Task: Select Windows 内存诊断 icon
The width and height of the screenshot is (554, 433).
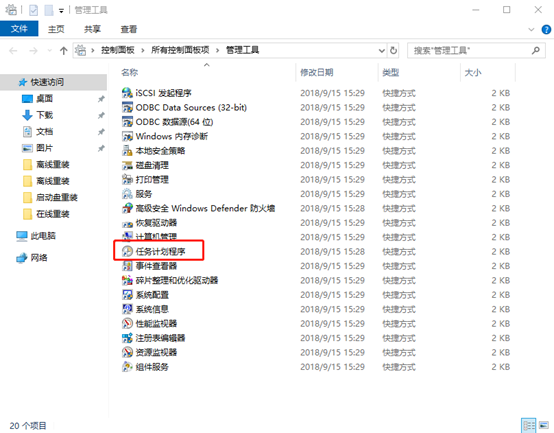Action: [127, 136]
